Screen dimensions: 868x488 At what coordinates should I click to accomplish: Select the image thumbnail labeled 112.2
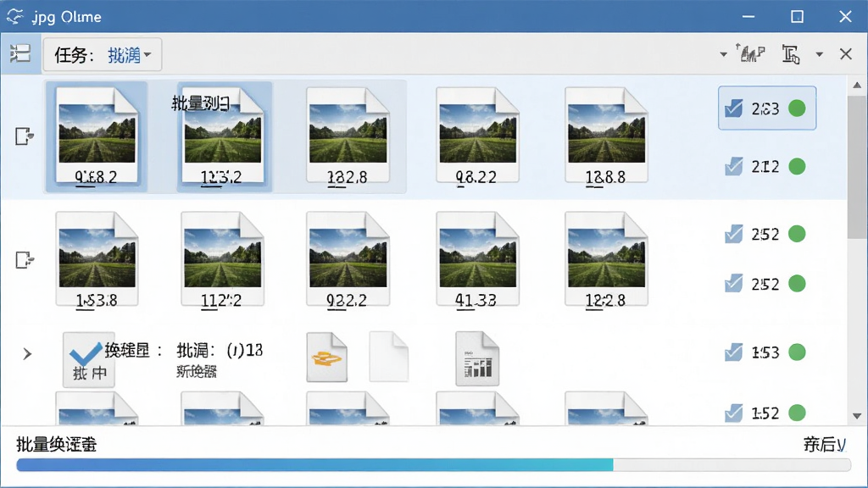click(x=223, y=259)
